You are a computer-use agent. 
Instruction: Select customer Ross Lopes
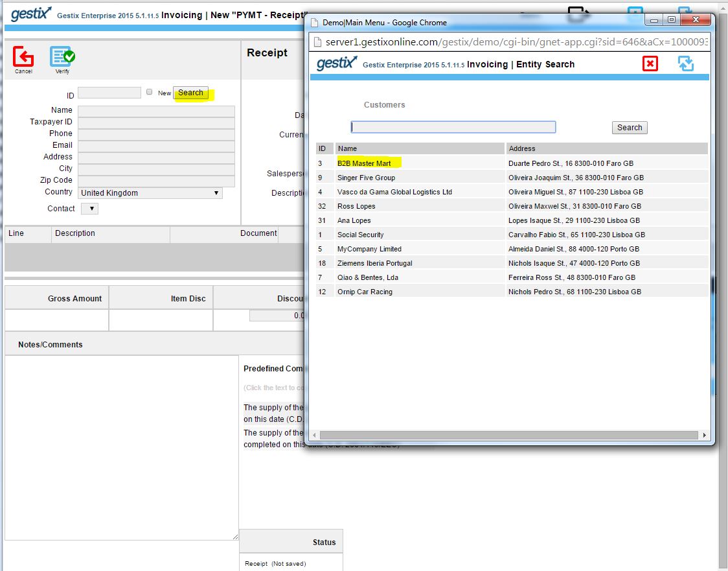[x=356, y=206]
